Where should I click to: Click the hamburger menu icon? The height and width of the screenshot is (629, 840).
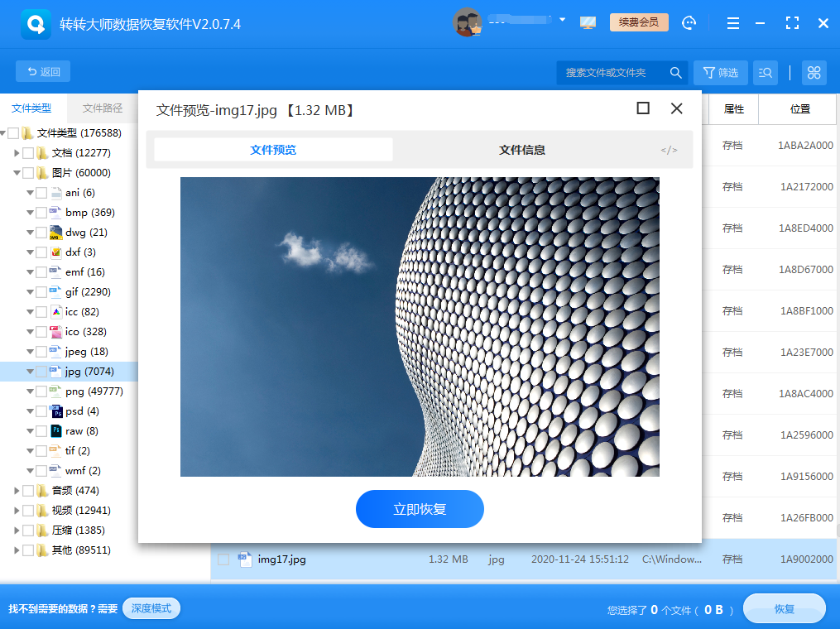pyautogui.click(x=733, y=22)
